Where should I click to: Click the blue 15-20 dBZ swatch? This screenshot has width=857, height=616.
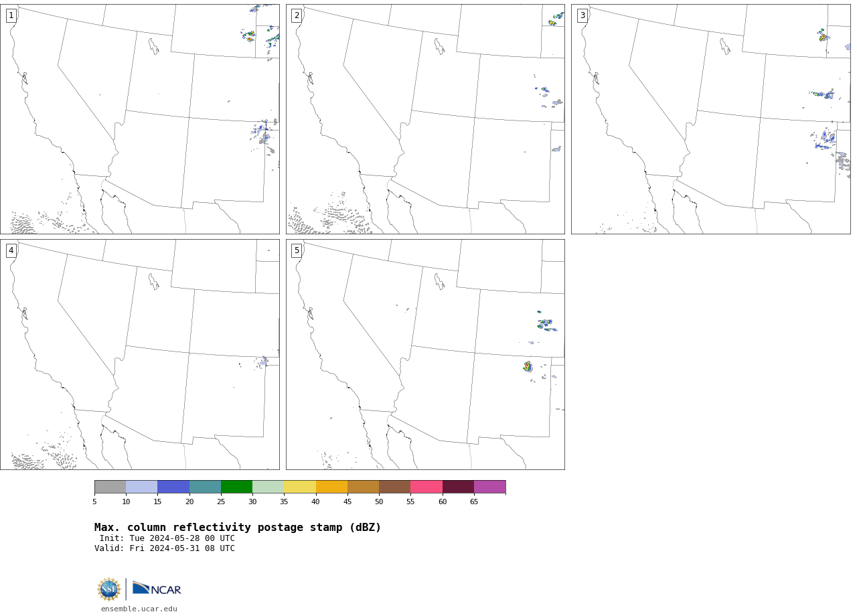click(173, 487)
